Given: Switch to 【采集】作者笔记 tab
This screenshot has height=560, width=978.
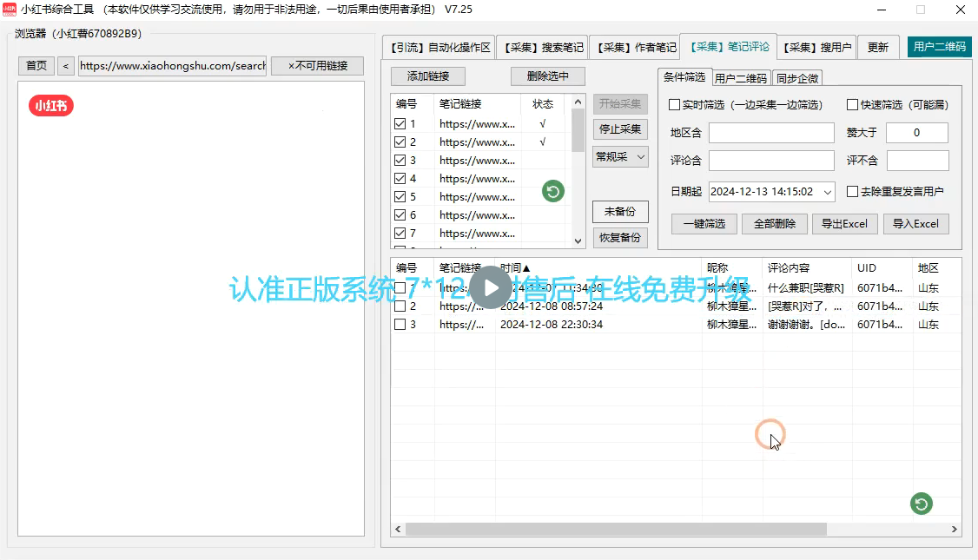Looking at the screenshot, I should (634, 48).
